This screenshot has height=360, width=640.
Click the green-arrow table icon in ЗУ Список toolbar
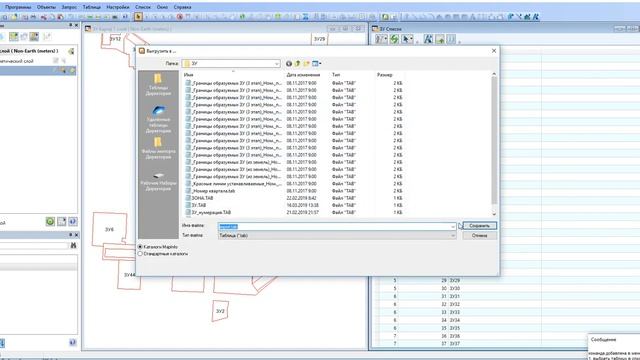[x=440, y=39]
